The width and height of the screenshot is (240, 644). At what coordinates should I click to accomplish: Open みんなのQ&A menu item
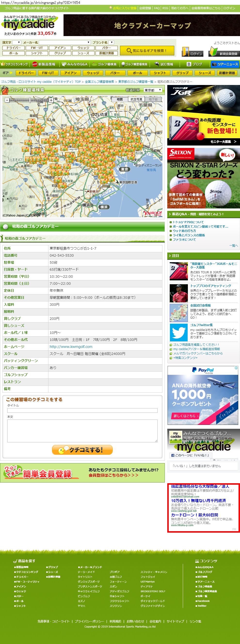coord(75,64)
